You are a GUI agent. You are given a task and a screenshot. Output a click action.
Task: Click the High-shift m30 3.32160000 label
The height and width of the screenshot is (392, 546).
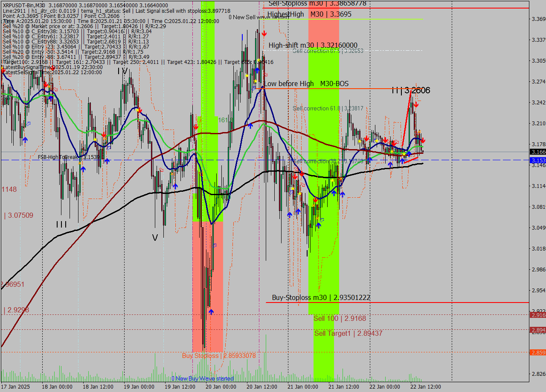click(x=313, y=45)
